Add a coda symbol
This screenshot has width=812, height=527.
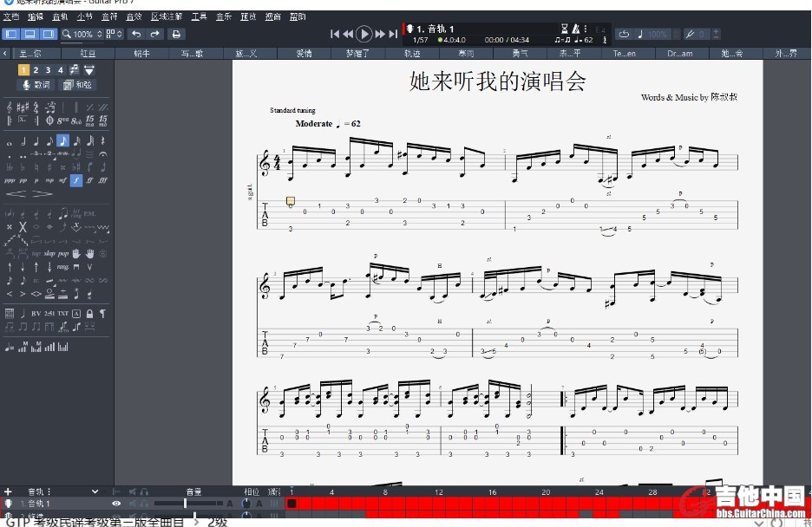coord(49,120)
